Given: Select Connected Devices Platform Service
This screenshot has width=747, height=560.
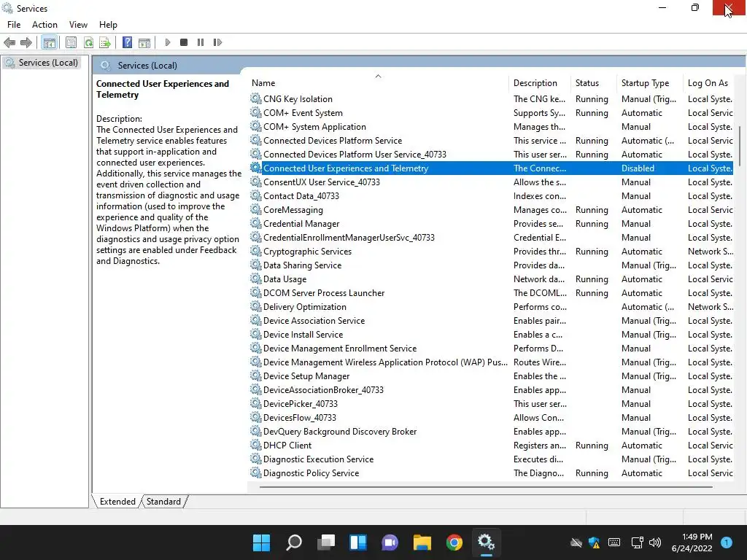Looking at the screenshot, I should coord(491,141).
